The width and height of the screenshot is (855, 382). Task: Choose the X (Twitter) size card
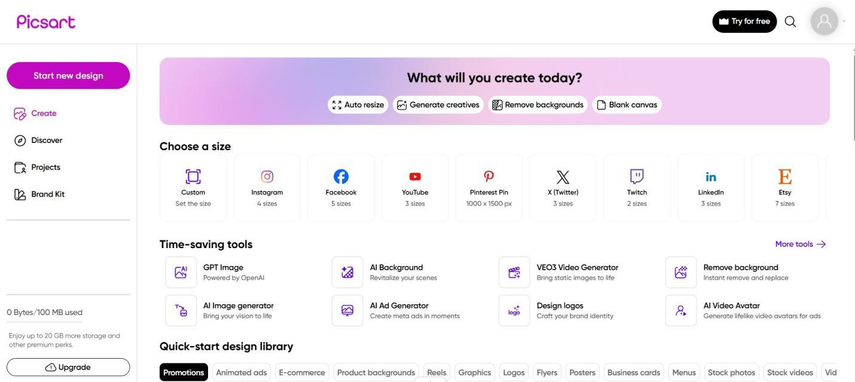pyautogui.click(x=563, y=188)
